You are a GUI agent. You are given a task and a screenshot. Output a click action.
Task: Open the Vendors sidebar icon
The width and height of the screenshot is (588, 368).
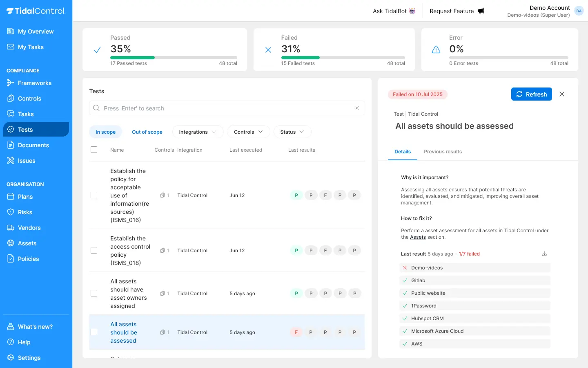click(x=11, y=228)
